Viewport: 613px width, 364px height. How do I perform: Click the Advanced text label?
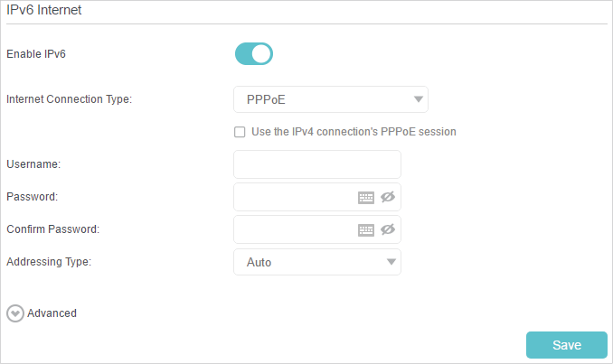pos(52,313)
